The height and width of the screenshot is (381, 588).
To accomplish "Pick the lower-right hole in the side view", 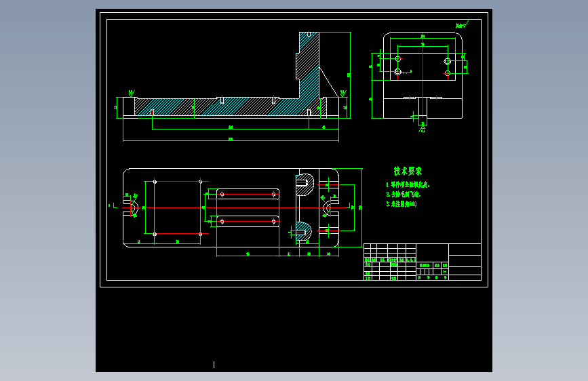I will 448,73.
